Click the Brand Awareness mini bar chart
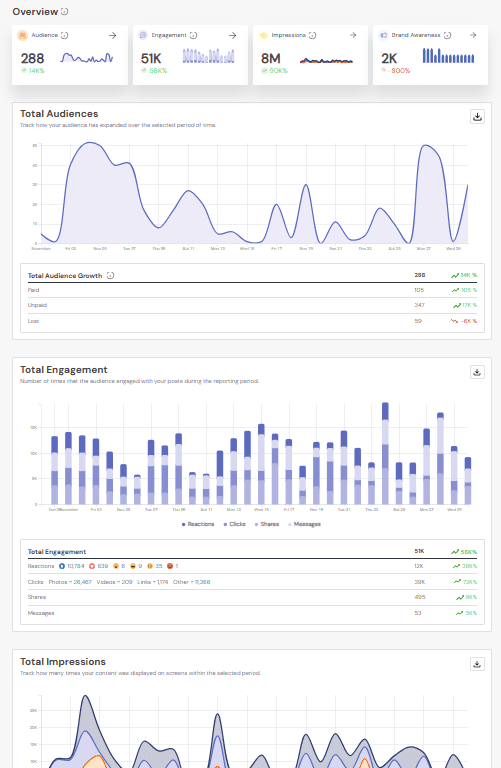This screenshot has height=768, width=501. click(448, 56)
